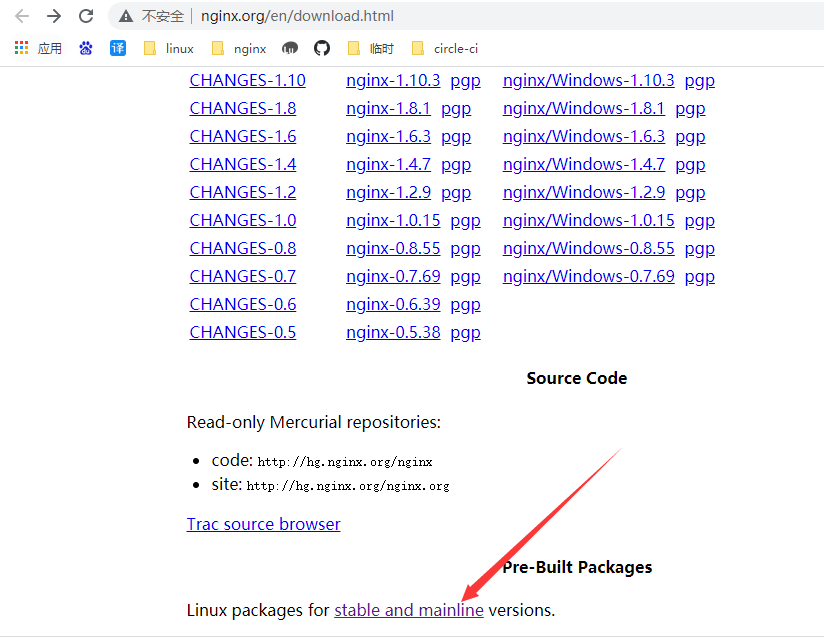Open the 临时 bookmarks folder

pos(370,48)
